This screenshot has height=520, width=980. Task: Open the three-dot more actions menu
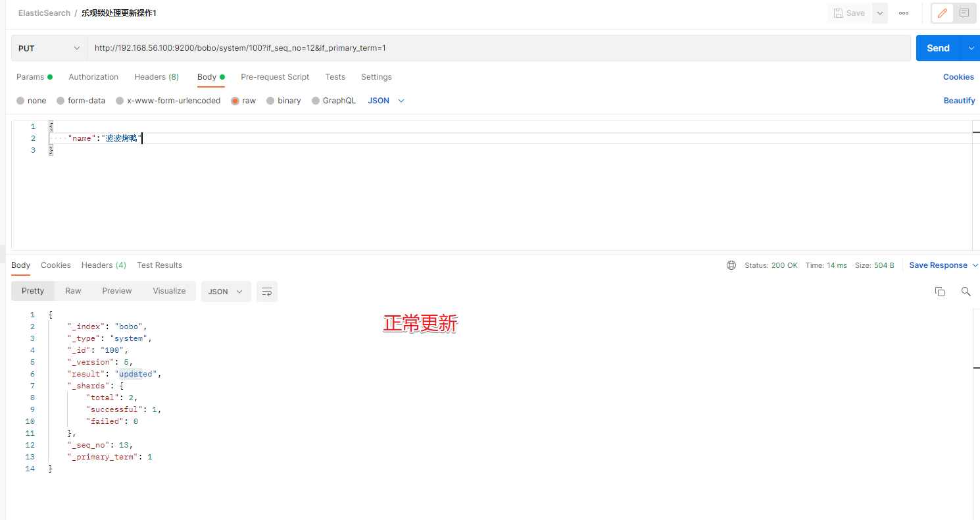(x=904, y=13)
